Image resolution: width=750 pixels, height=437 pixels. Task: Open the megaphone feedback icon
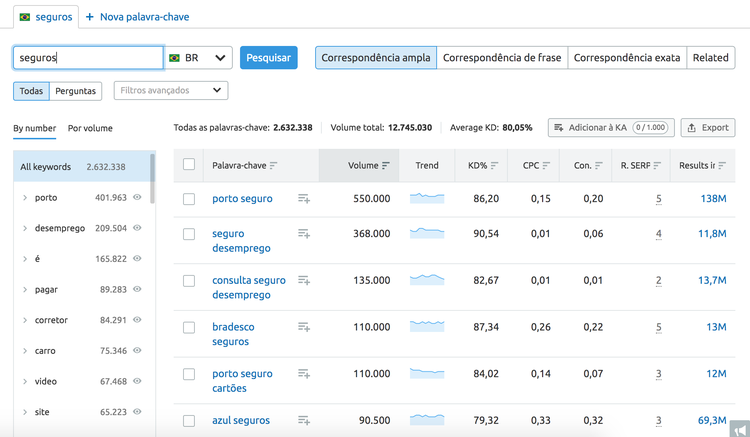tap(740, 428)
